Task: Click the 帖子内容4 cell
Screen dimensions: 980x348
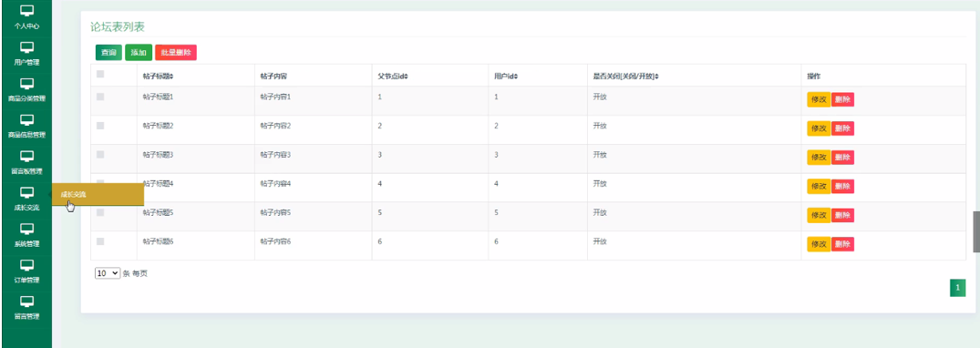Action: tap(275, 184)
